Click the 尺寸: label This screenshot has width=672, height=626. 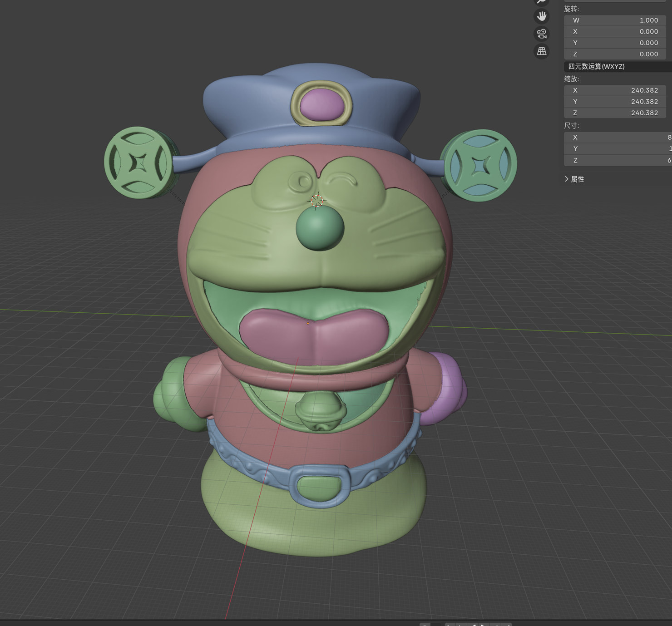(x=572, y=126)
